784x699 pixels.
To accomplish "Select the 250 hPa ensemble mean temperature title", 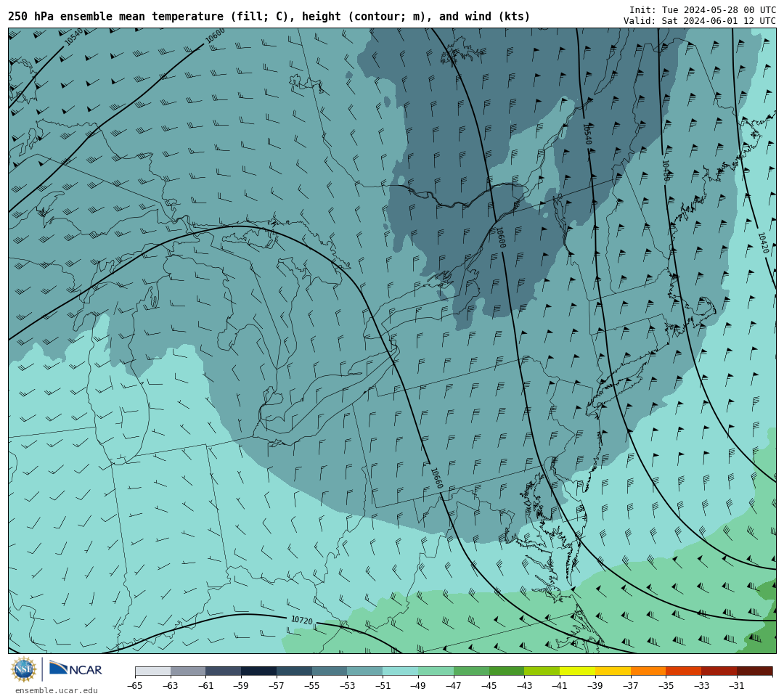I will pyautogui.click(x=269, y=17).
